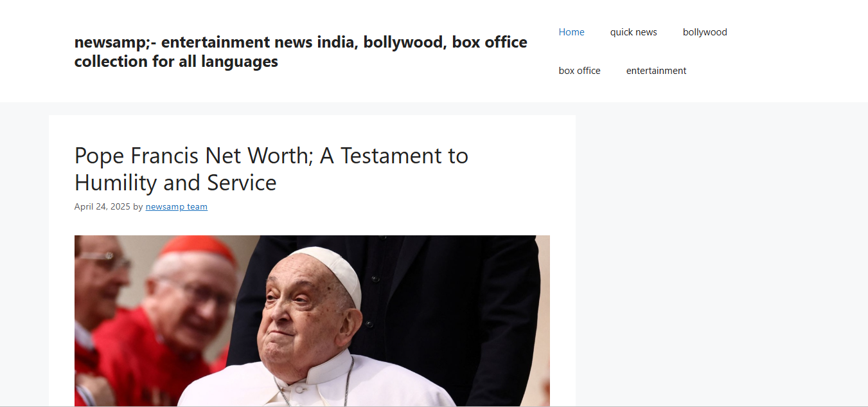The height and width of the screenshot is (407, 868).
Task: Open the newsamp team author link
Action: point(177,206)
